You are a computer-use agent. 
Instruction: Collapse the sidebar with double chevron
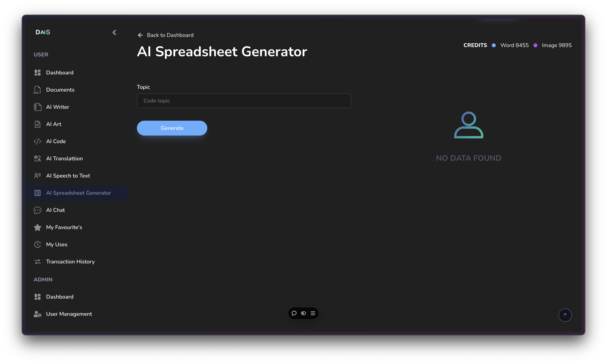(114, 32)
